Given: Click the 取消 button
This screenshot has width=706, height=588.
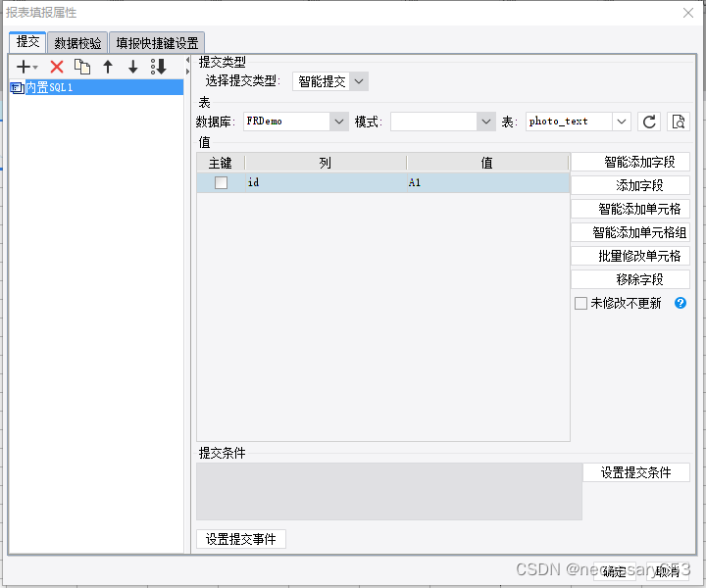Looking at the screenshot, I should [668, 571].
